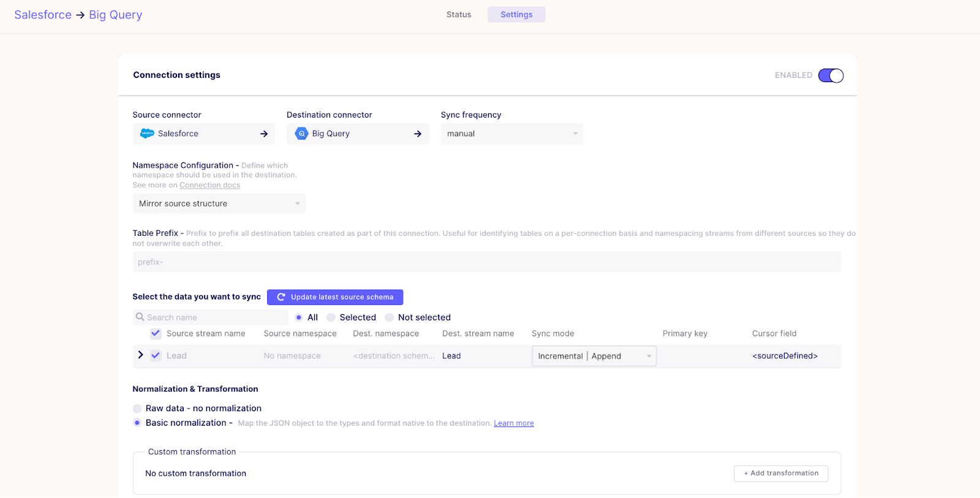Screen dimensions: 980x498
Task: Click the Salesforce breadcrumb link in header
Action: click(x=43, y=15)
